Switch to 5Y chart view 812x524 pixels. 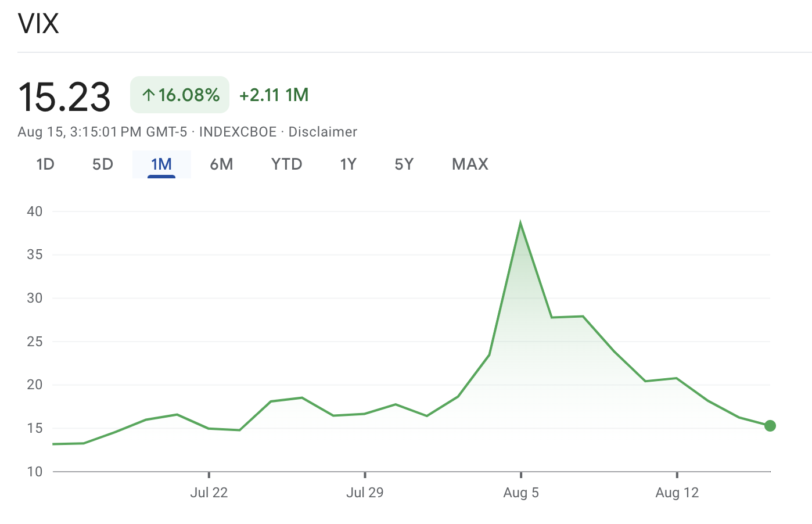tap(404, 164)
